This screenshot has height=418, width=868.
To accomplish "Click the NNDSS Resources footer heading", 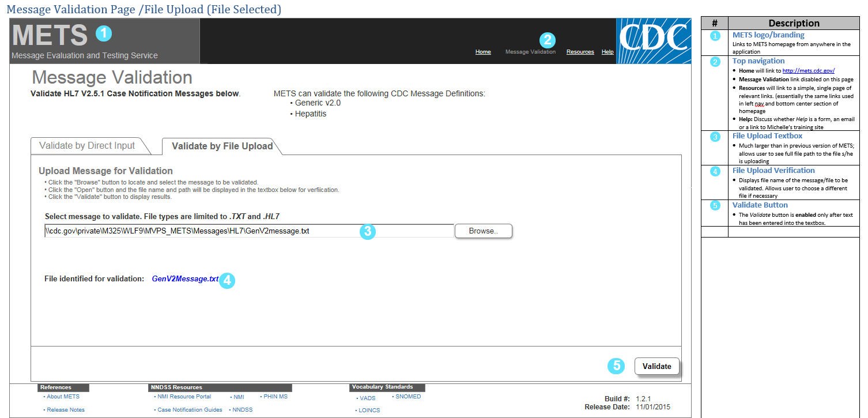I will point(220,387).
